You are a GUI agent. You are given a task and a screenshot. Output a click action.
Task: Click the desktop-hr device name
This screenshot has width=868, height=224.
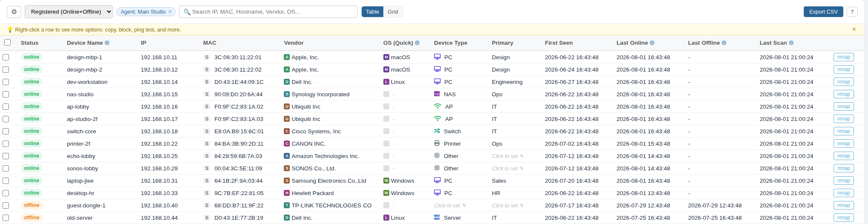point(81,193)
